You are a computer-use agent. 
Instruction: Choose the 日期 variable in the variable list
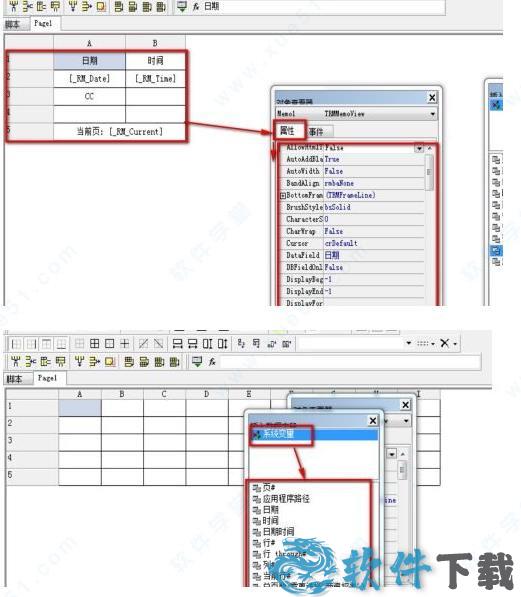point(271,510)
